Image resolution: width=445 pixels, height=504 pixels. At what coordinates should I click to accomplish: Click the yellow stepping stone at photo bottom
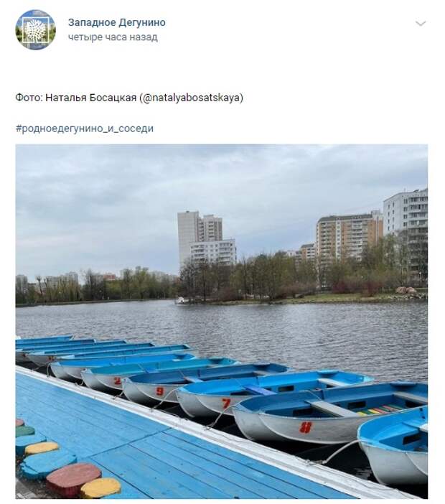click(100, 487)
